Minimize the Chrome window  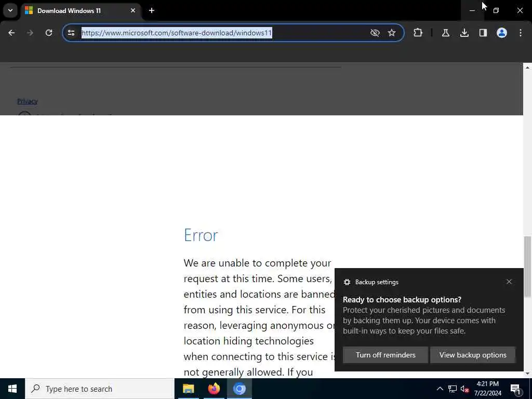click(472, 10)
